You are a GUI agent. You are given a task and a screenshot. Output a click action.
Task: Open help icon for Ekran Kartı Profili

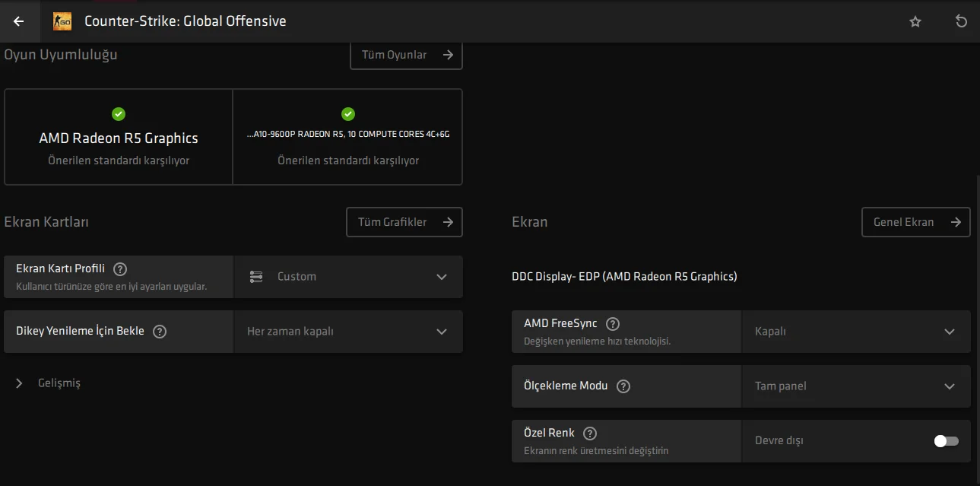tap(120, 268)
